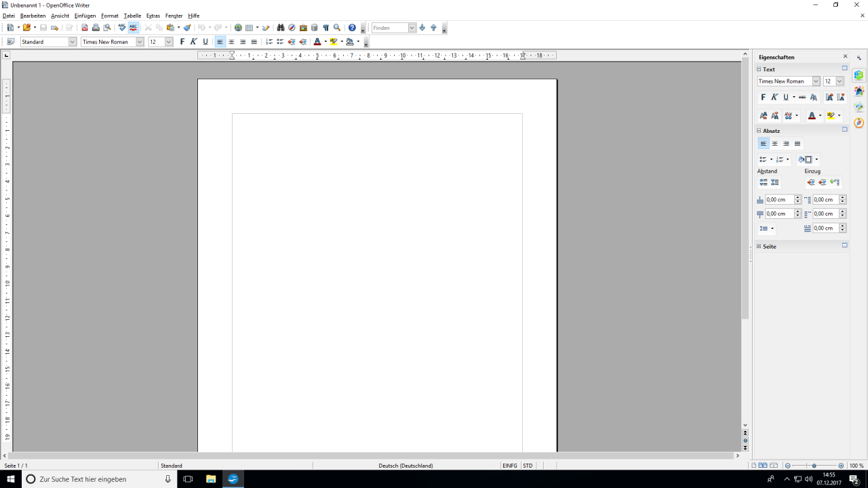868x488 pixels.
Task: Click Deutsch (Deutschland) language in status bar
Action: pyautogui.click(x=406, y=466)
